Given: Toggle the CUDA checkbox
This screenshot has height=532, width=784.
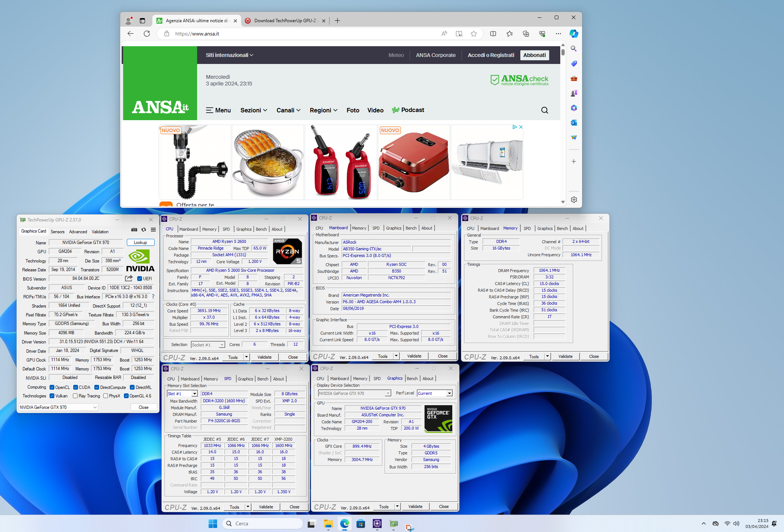Looking at the screenshot, I should [x=75, y=387].
